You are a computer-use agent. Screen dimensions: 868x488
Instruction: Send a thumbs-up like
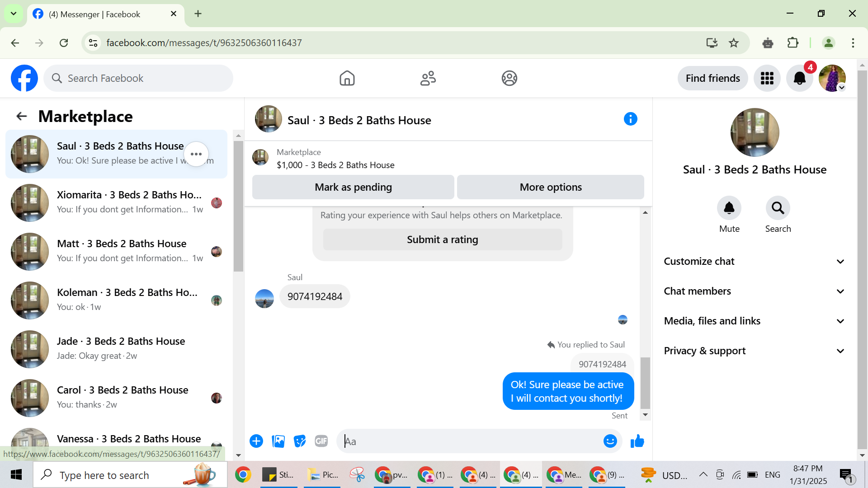[637, 441]
